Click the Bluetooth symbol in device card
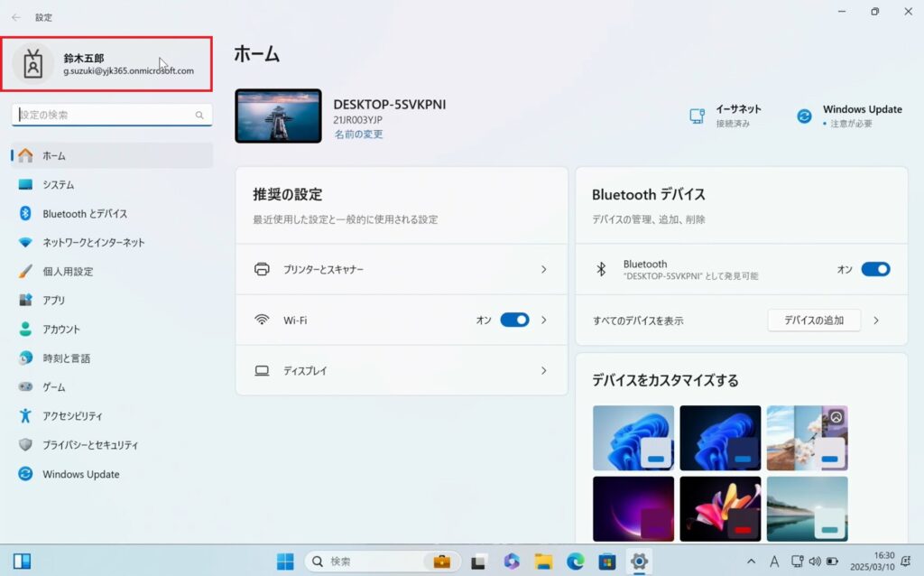 coord(601,269)
